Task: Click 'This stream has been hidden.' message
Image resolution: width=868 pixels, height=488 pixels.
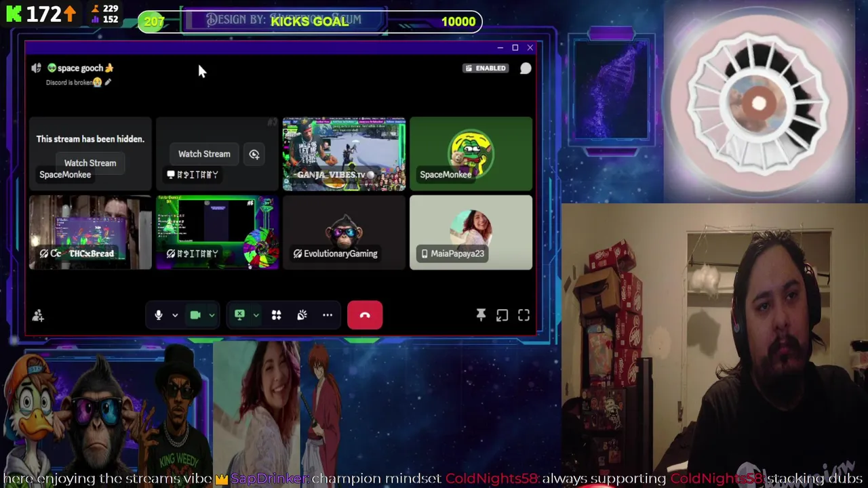Action: 90,139
